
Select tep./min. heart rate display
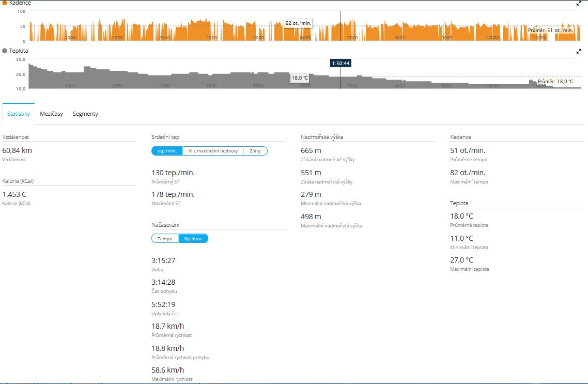click(x=167, y=151)
